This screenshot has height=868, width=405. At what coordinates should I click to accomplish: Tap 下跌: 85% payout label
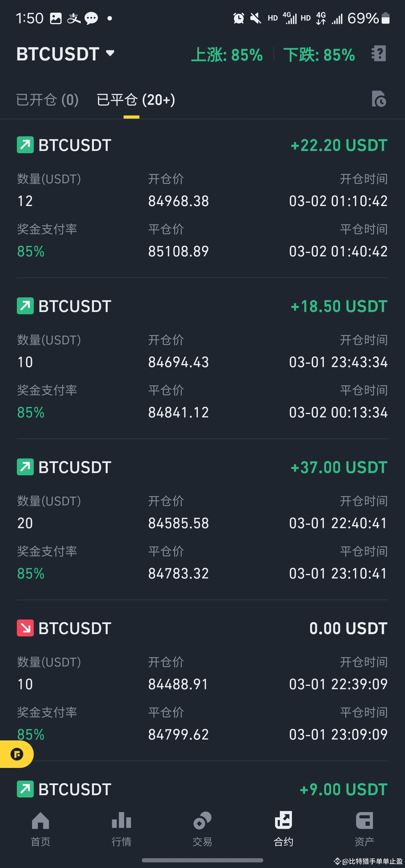(319, 55)
